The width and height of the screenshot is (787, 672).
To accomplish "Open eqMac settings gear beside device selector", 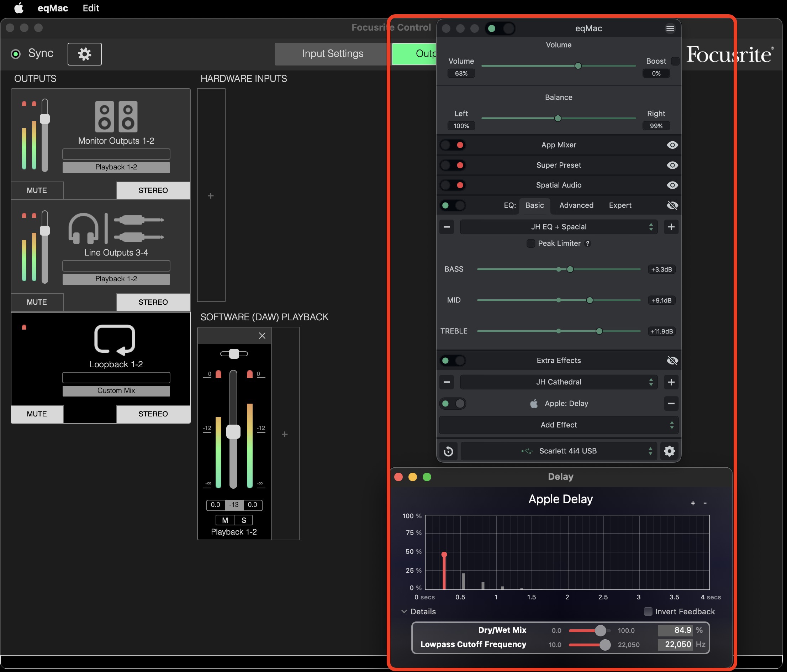I will tap(669, 451).
